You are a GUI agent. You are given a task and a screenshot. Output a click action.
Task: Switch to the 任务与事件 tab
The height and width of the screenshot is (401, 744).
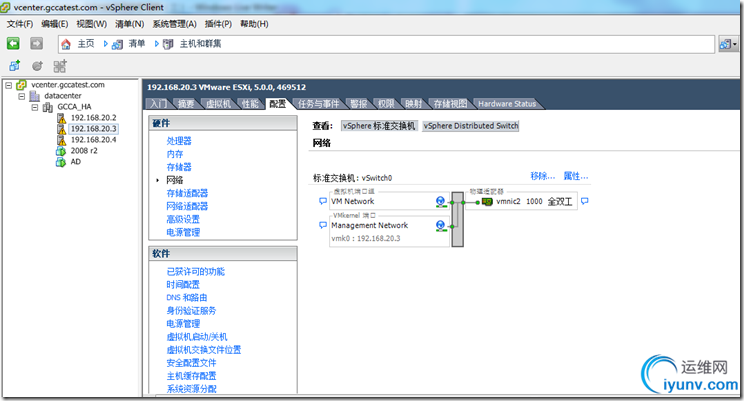(x=318, y=104)
